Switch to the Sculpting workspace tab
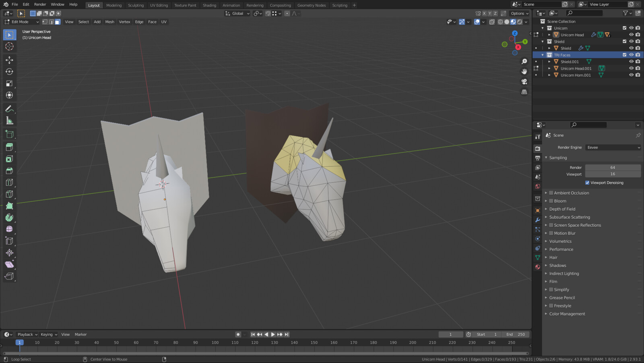This screenshot has height=363, width=644. (x=136, y=5)
